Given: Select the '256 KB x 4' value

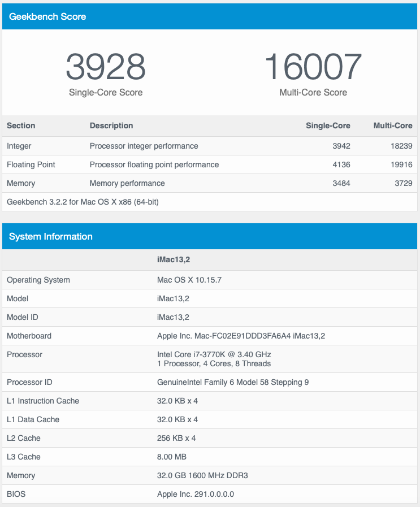Looking at the screenshot, I should (176, 438).
